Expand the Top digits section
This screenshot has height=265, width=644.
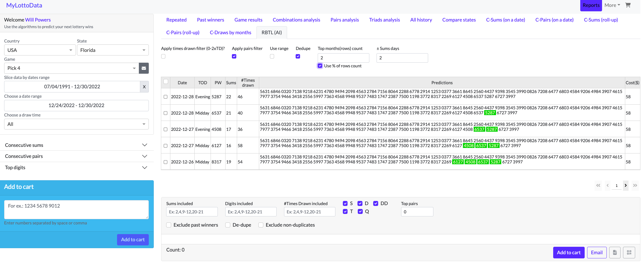(76, 168)
